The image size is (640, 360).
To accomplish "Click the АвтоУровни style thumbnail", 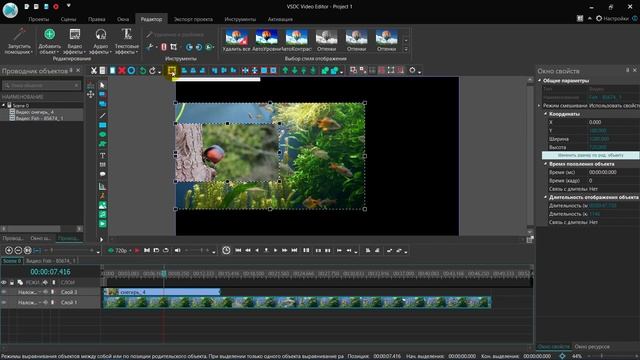I will point(267,41).
